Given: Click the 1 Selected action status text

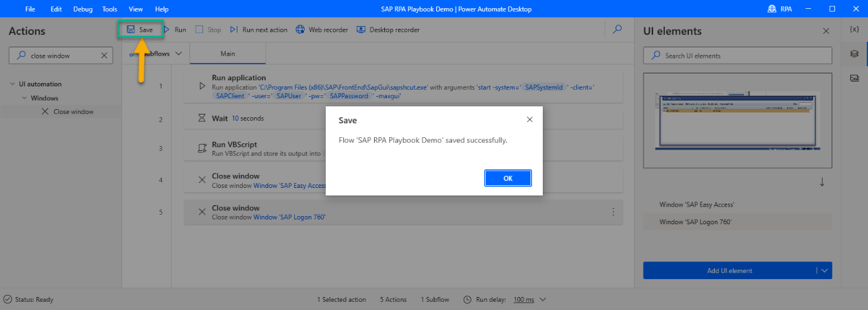Looking at the screenshot, I should (x=341, y=300).
